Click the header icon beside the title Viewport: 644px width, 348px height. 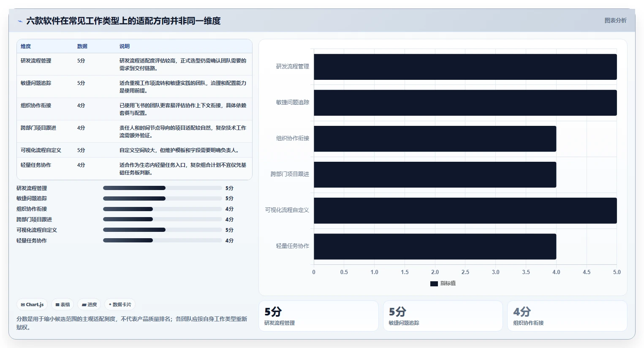click(20, 21)
